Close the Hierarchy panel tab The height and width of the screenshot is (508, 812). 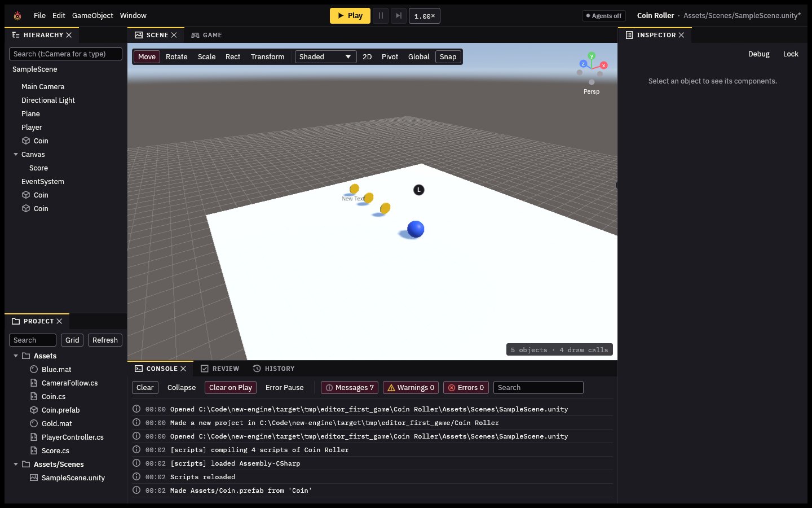[69, 35]
